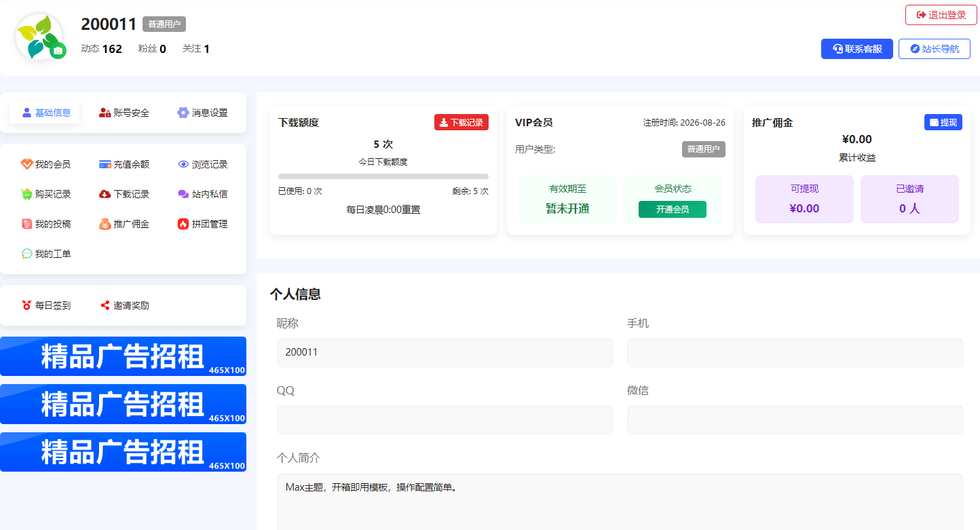The width and height of the screenshot is (980, 530).
Task: Click the 已邀请 0 人 card
Action: click(x=909, y=199)
